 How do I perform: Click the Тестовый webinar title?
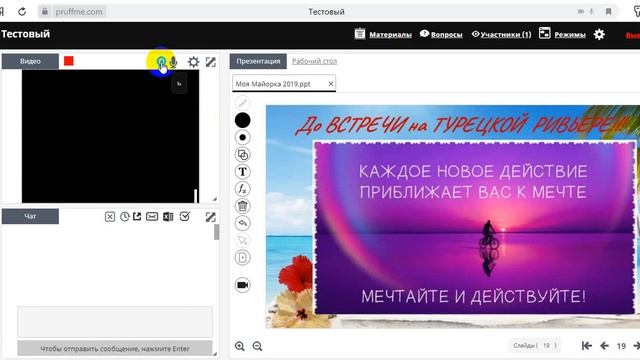[x=25, y=34]
